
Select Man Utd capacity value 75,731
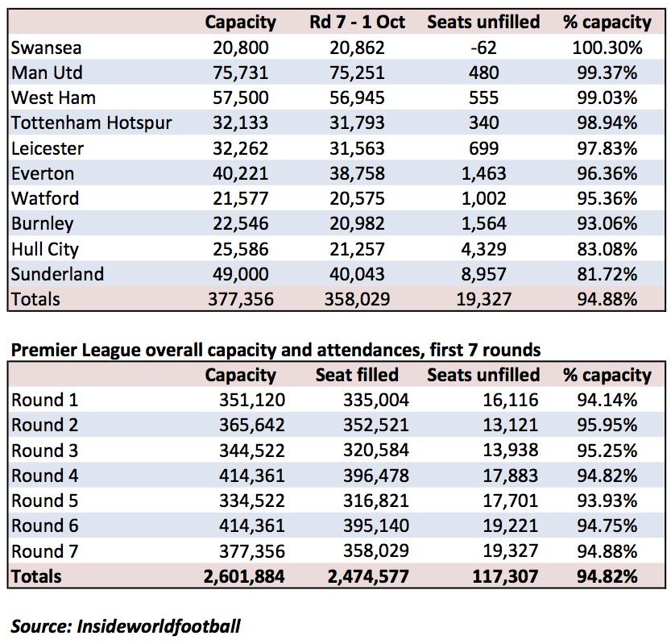point(241,73)
